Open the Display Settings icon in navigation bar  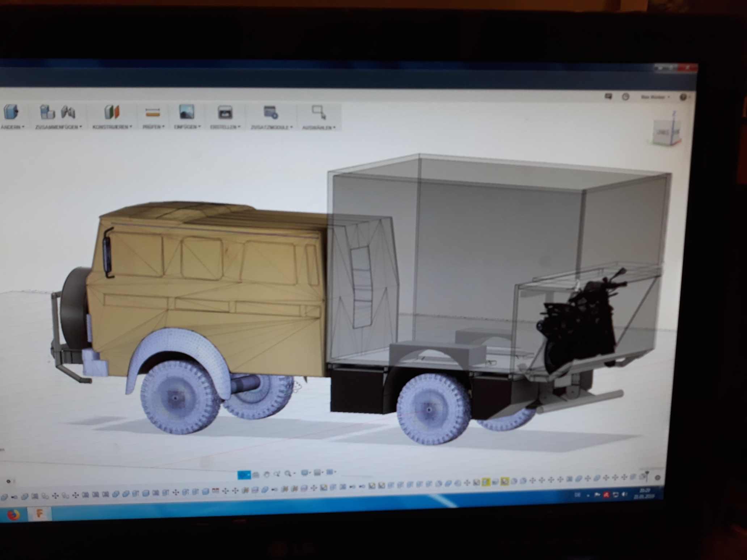tap(305, 473)
